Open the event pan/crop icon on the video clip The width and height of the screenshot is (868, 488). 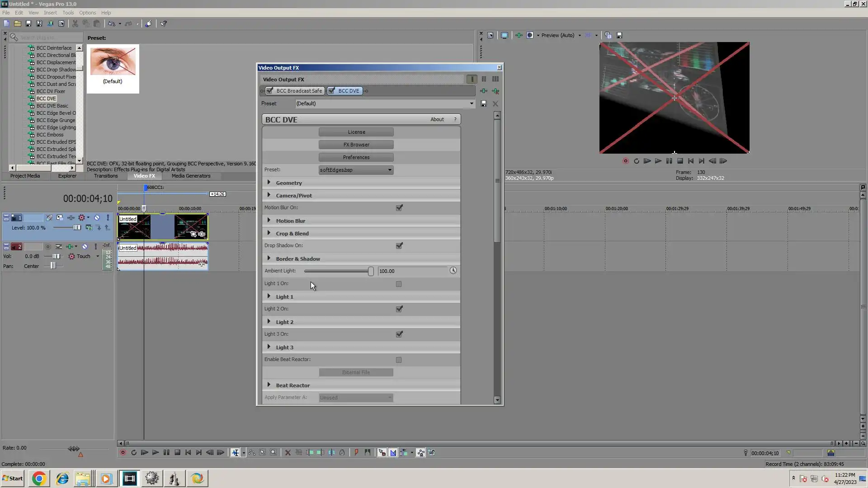pyautogui.click(x=193, y=234)
